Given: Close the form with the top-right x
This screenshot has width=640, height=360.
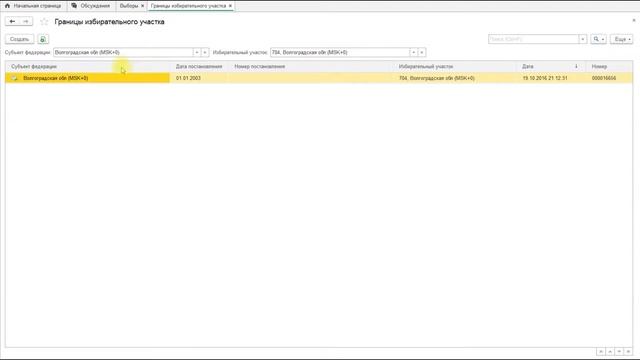Looking at the screenshot, I should (x=634, y=20).
